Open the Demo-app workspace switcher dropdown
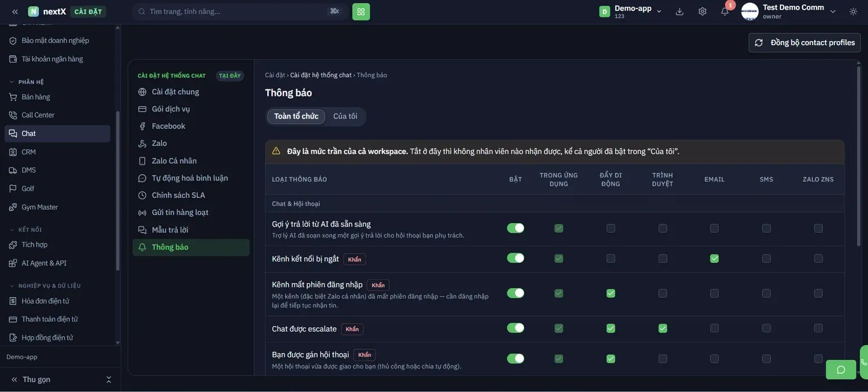The height and width of the screenshot is (392, 868). coord(631,12)
